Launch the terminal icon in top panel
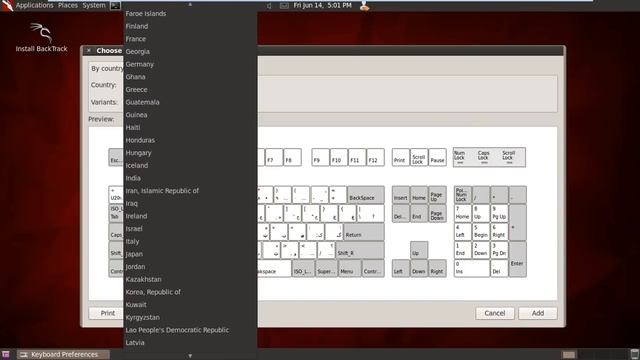Screen dimensions: 640x360 point(116,6)
